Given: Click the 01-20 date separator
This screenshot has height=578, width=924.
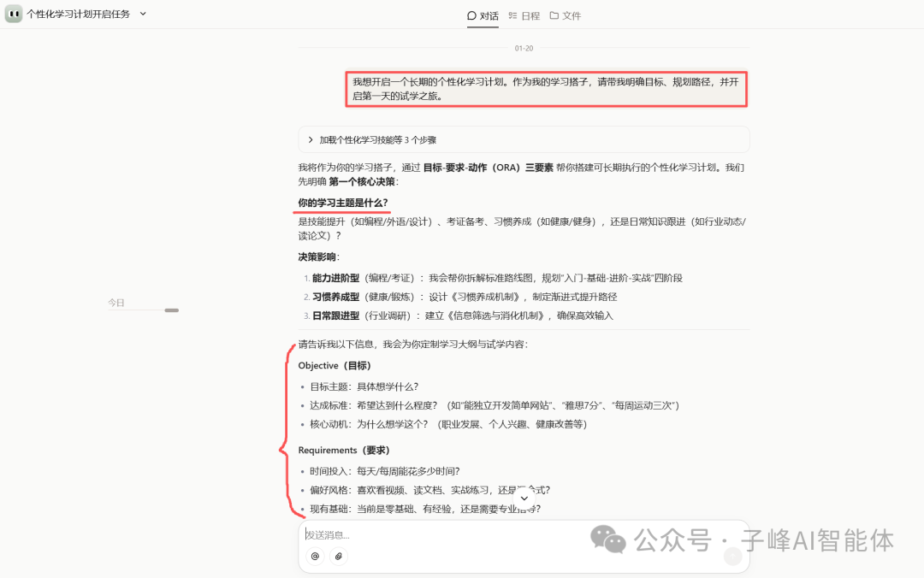Looking at the screenshot, I should coord(524,49).
